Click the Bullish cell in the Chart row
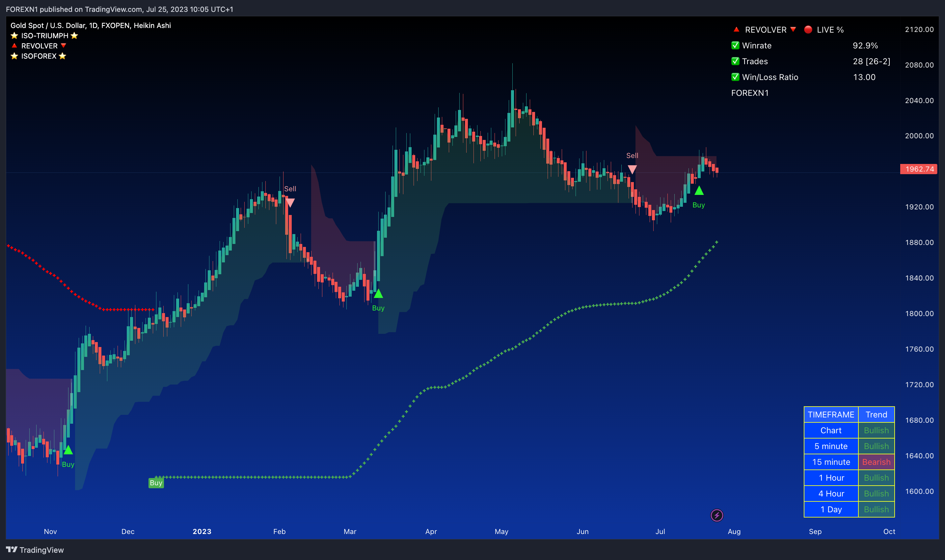 (x=876, y=430)
